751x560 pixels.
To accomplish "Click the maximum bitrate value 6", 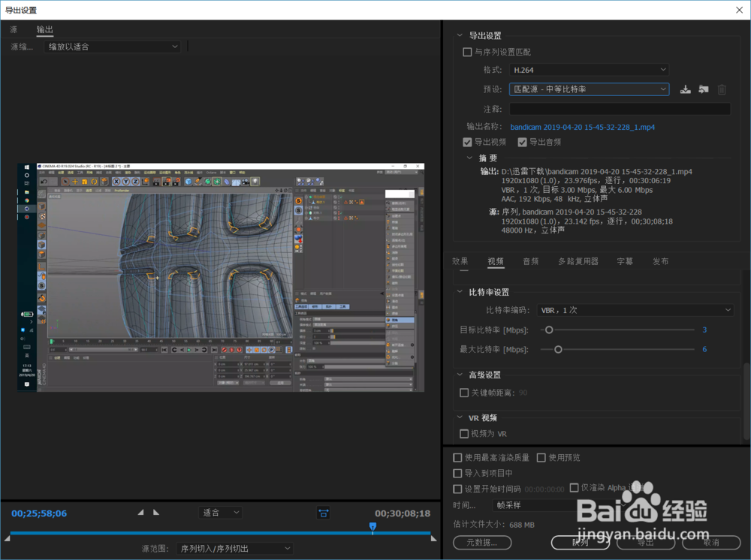I will [704, 349].
